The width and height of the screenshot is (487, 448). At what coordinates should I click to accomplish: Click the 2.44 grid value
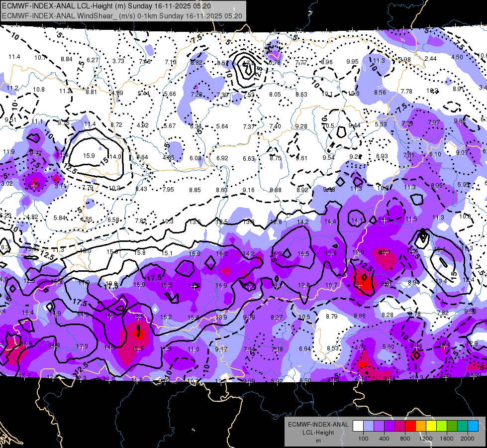[x=430, y=59]
